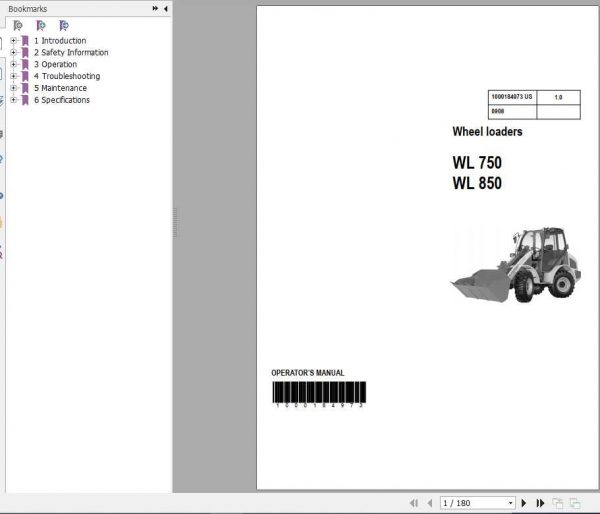Expand the 5 Maintenance bookmark
600x514 pixels.
click(13, 88)
